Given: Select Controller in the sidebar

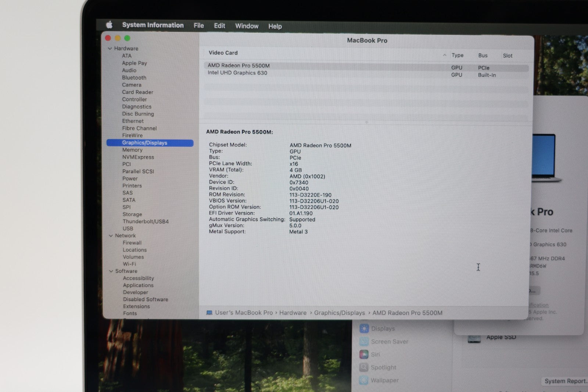Looking at the screenshot, I should (x=135, y=99).
